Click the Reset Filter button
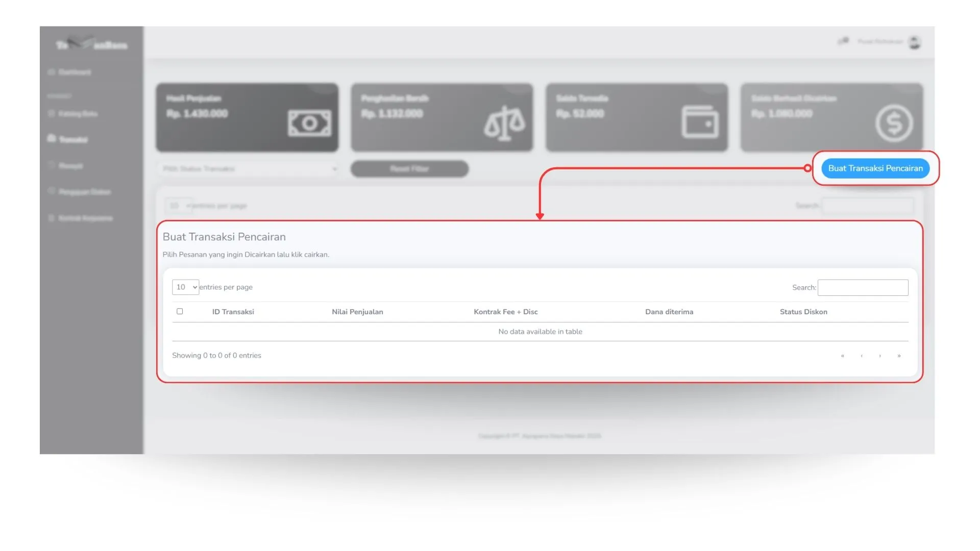This screenshot has height=551, width=980. [409, 169]
